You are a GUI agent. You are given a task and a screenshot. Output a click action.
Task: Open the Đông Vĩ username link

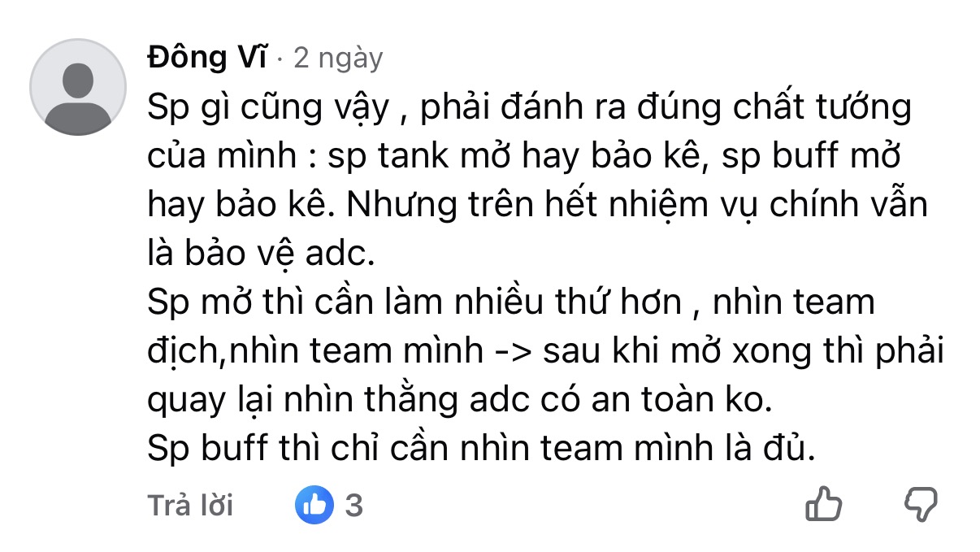(209, 58)
